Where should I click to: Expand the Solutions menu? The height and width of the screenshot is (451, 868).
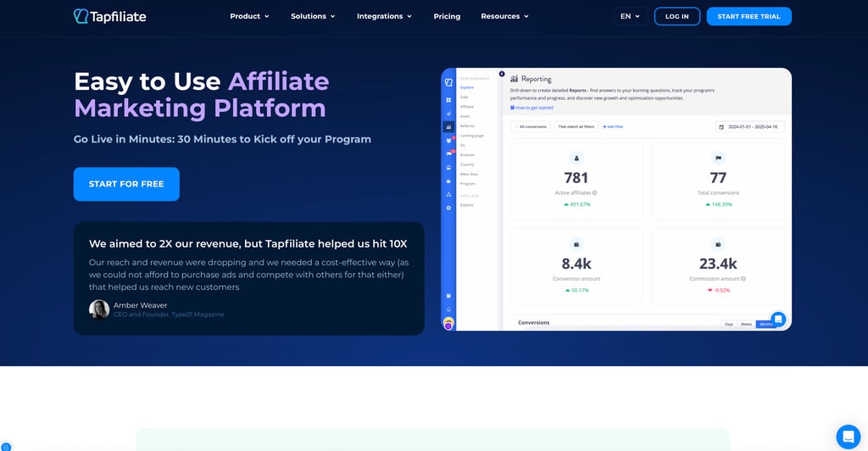tap(314, 17)
